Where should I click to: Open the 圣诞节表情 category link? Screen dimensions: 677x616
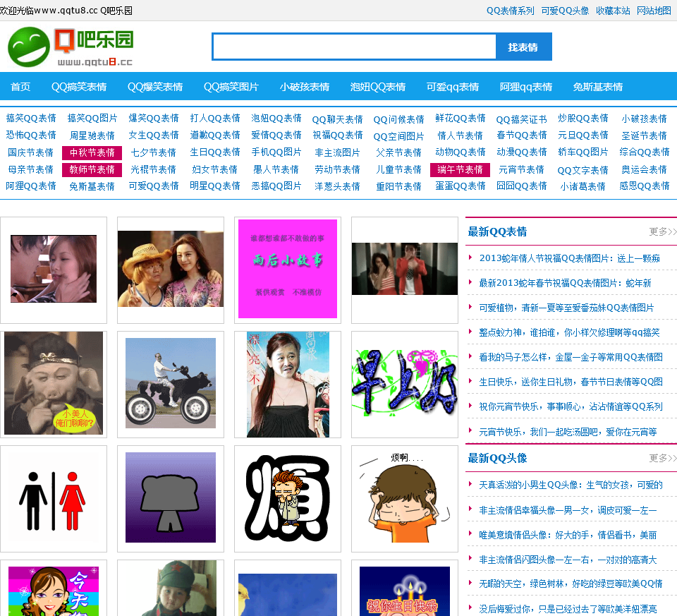[644, 135]
